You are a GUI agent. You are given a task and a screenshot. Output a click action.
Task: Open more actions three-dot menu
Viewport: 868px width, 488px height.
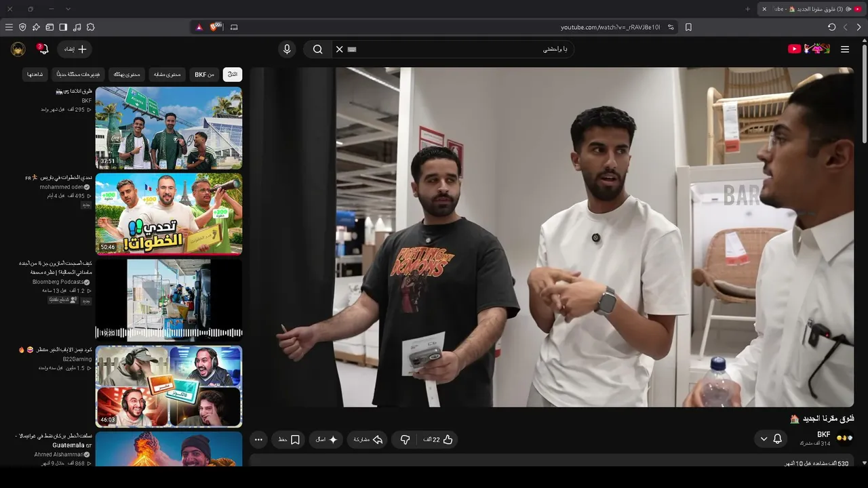pyautogui.click(x=258, y=439)
